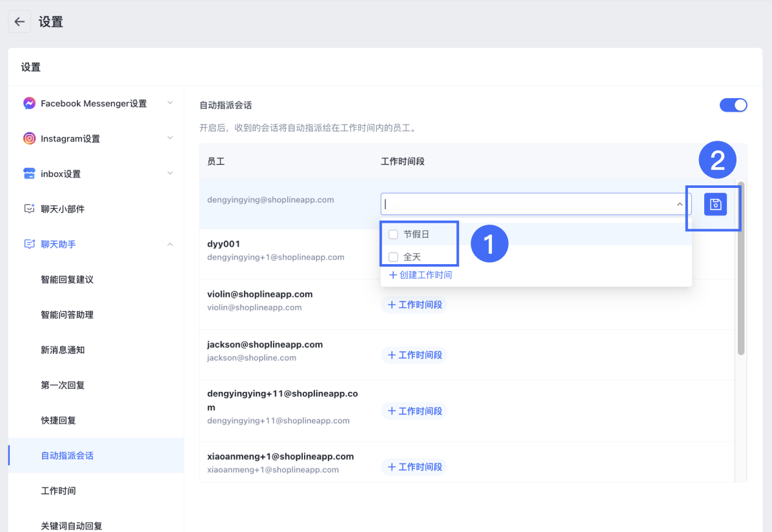
Task: Open 聊天小部件 settings
Action: (96, 209)
